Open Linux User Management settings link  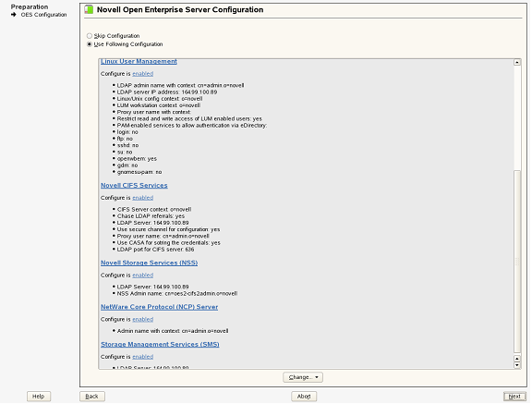click(x=139, y=61)
